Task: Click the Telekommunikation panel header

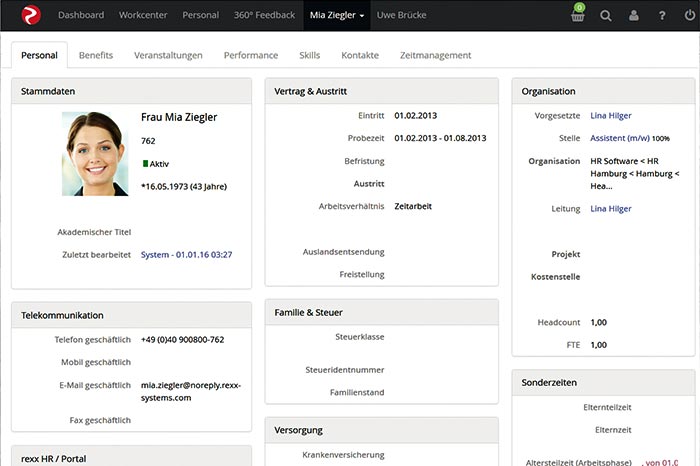Action: coord(131,316)
